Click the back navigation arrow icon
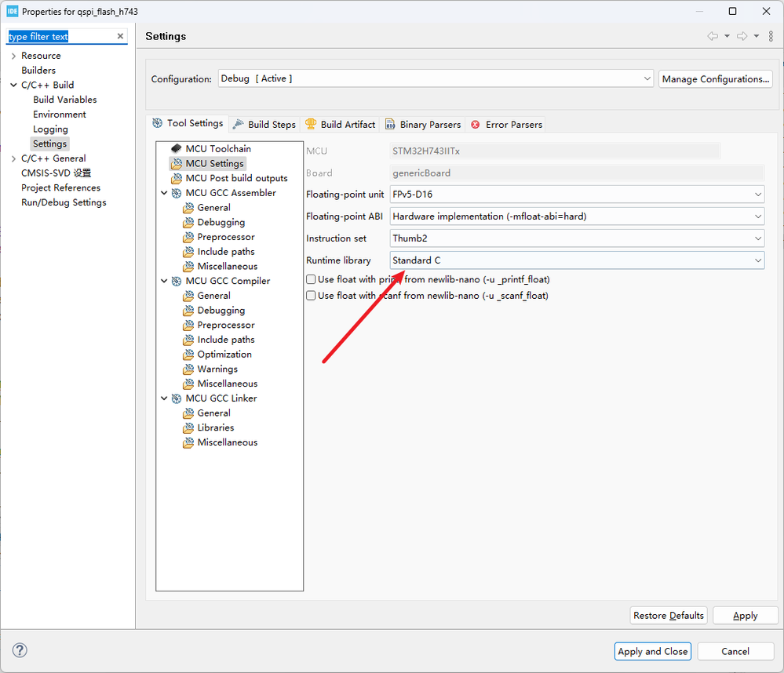The image size is (784, 673). [712, 36]
